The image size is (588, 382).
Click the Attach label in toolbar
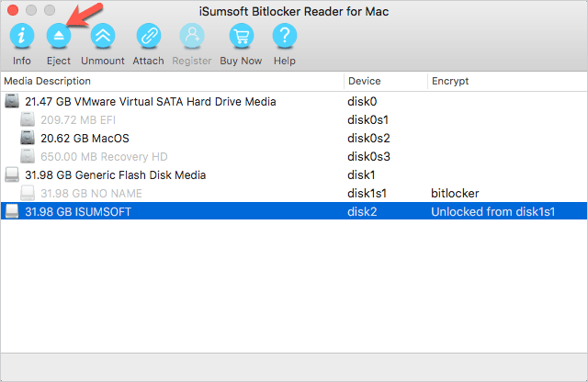coord(148,61)
